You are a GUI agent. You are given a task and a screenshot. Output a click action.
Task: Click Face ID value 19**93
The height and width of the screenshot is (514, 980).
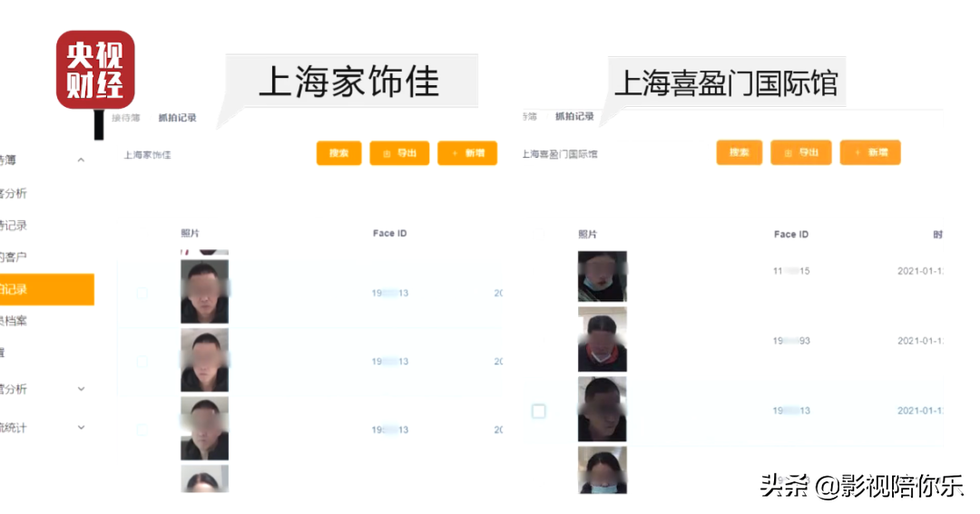[791, 341]
